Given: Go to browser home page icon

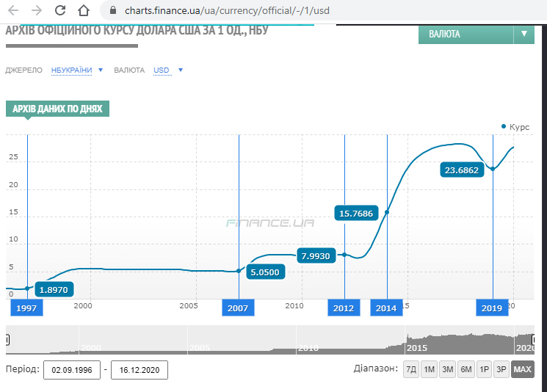Looking at the screenshot, I should click(x=85, y=11).
